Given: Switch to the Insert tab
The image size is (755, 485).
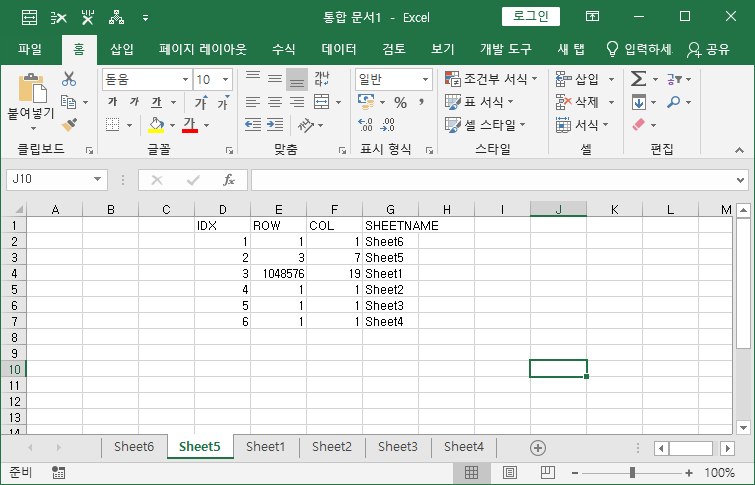Looking at the screenshot, I should click(122, 49).
